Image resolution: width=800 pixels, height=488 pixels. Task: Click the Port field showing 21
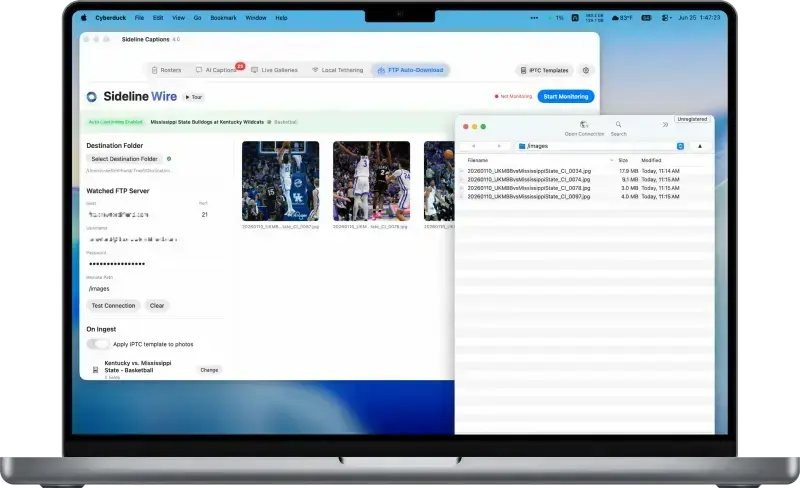(x=204, y=214)
